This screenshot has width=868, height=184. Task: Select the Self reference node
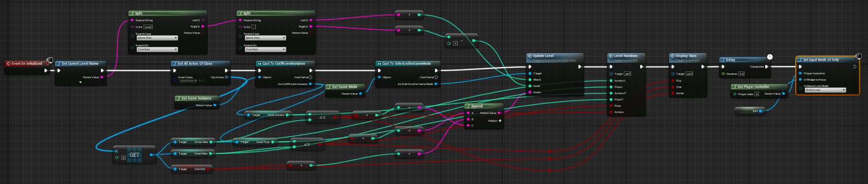pyautogui.click(x=750, y=111)
